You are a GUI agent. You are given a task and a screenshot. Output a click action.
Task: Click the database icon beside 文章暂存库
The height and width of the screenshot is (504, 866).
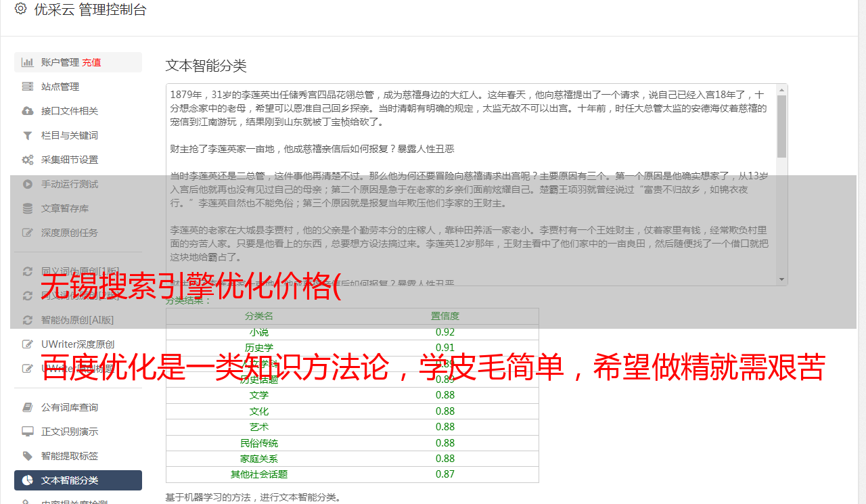coord(28,208)
